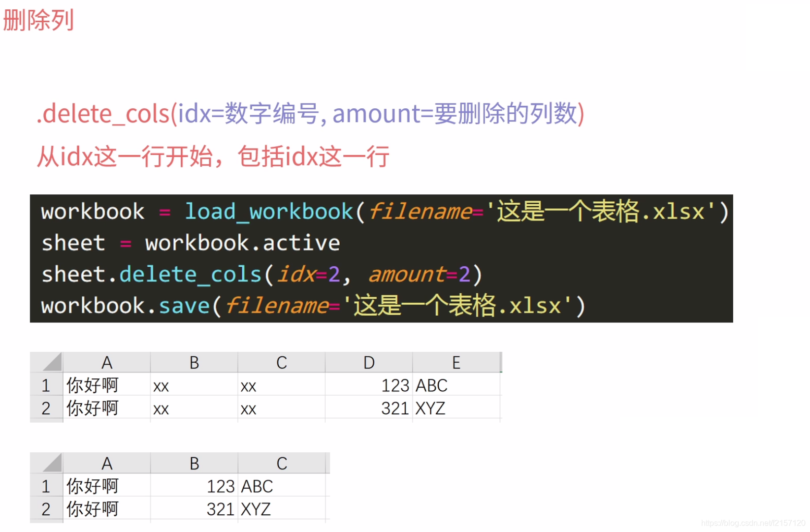
Task: Select column header C in the first spreadsheet
Action: click(281, 362)
